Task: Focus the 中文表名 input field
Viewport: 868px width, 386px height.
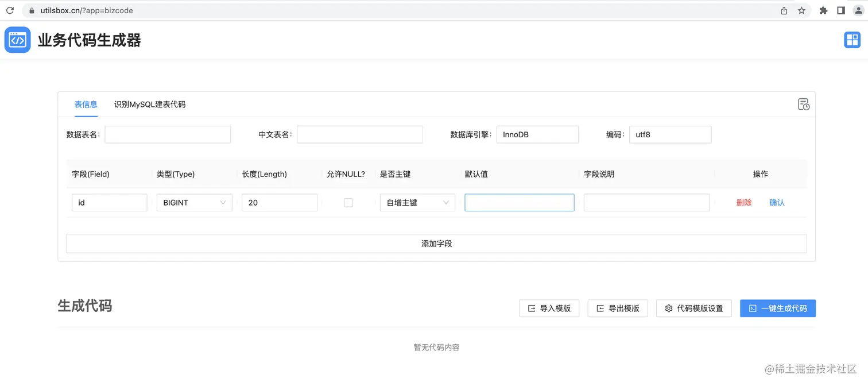Action: coord(360,134)
